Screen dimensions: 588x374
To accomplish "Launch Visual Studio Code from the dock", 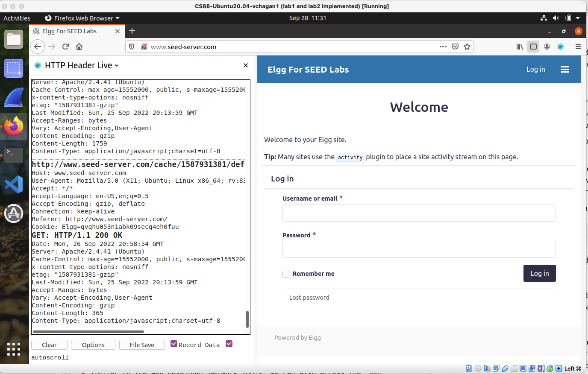I will click(x=14, y=184).
